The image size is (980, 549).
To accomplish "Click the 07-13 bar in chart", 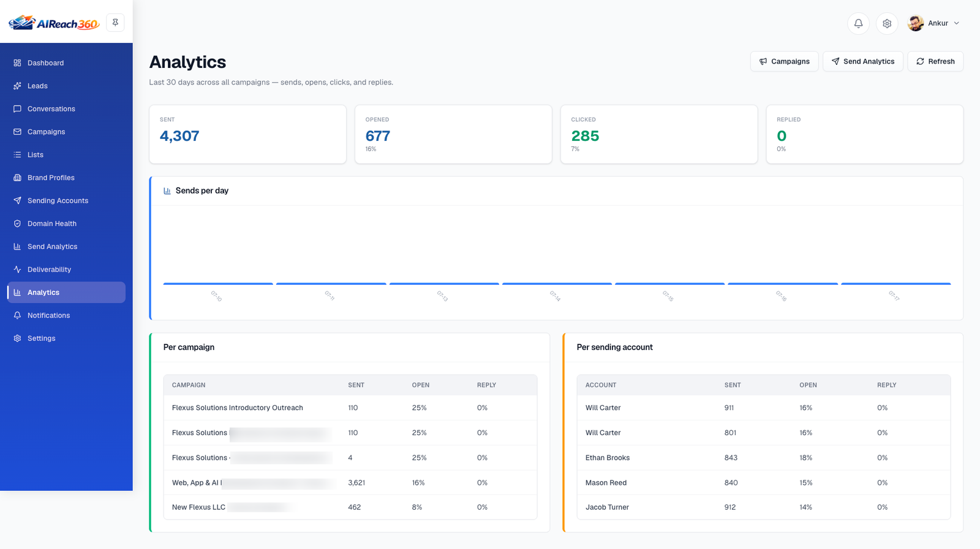I will click(x=444, y=284).
